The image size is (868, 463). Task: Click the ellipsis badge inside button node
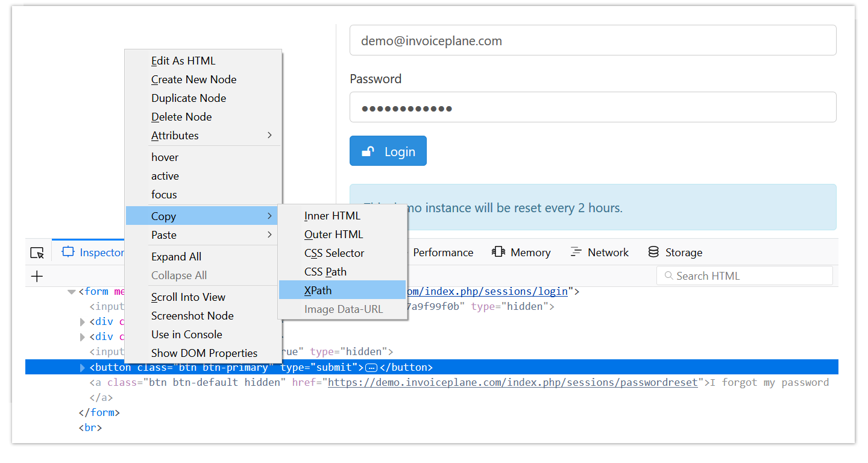(x=372, y=368)
